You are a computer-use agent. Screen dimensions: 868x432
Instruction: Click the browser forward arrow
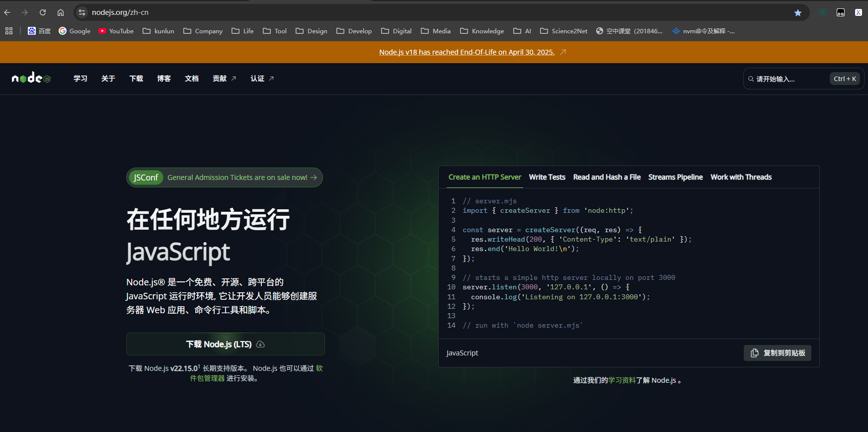25,12
